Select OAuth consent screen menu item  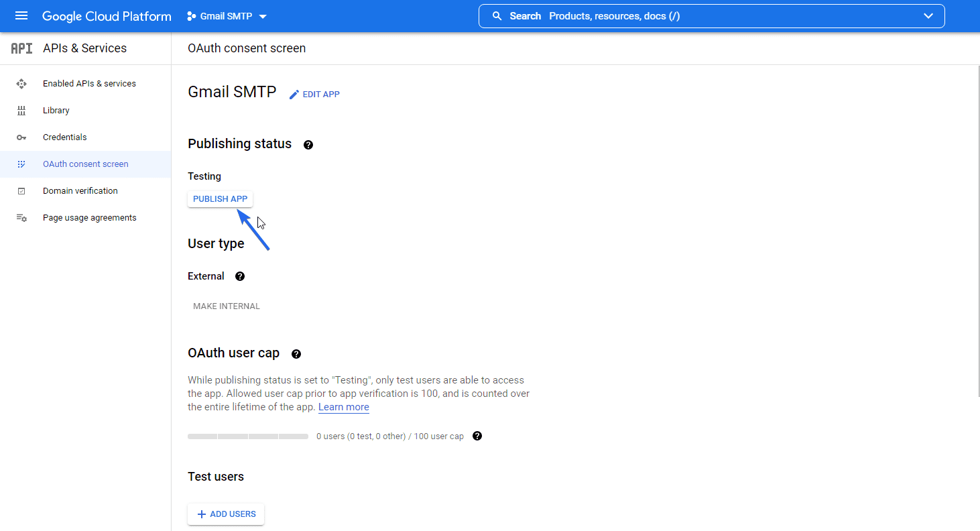(x=86, y=164)
